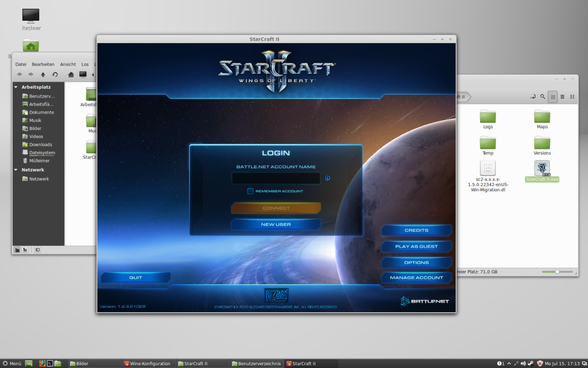Open the StarCraft II OPTIONS menu
Screen dimensions: 588x368
(x=416, y=263)
